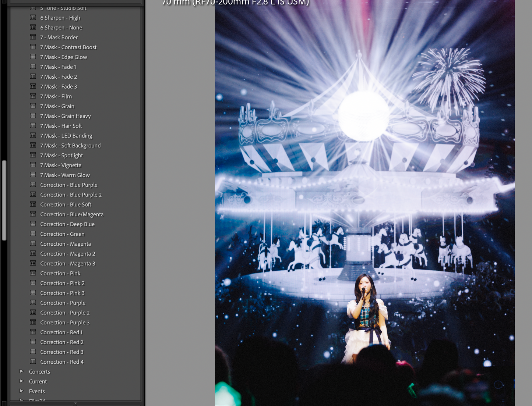Click the preset icon beside Correction - Magenta 2
The image size is (532, 406).
pos(33,253)
